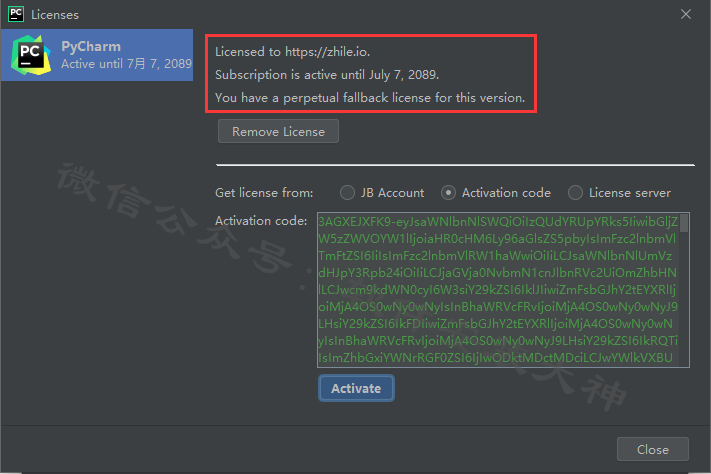Click the PyCharm logo icon in sidebar

[31, 55]
